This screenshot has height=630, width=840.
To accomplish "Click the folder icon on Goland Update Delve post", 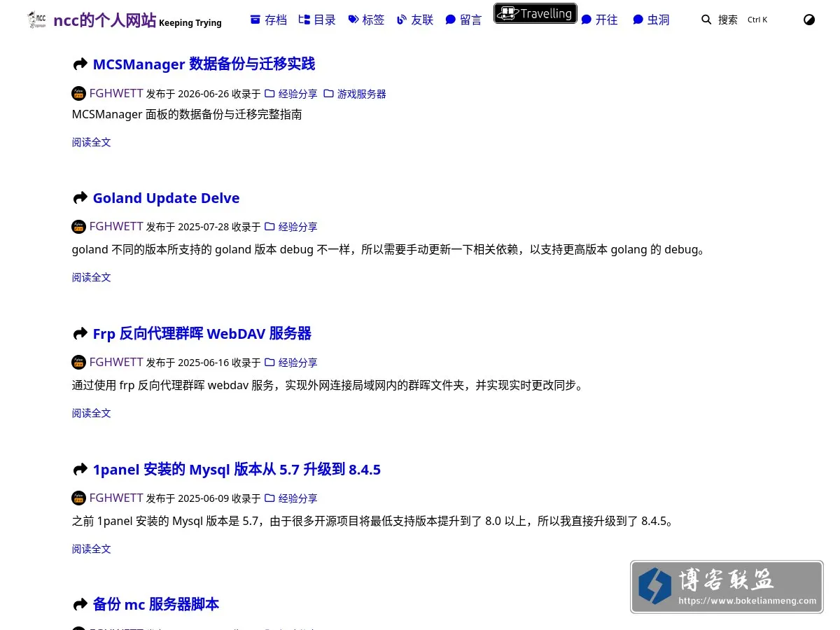I will pos(269,226).
